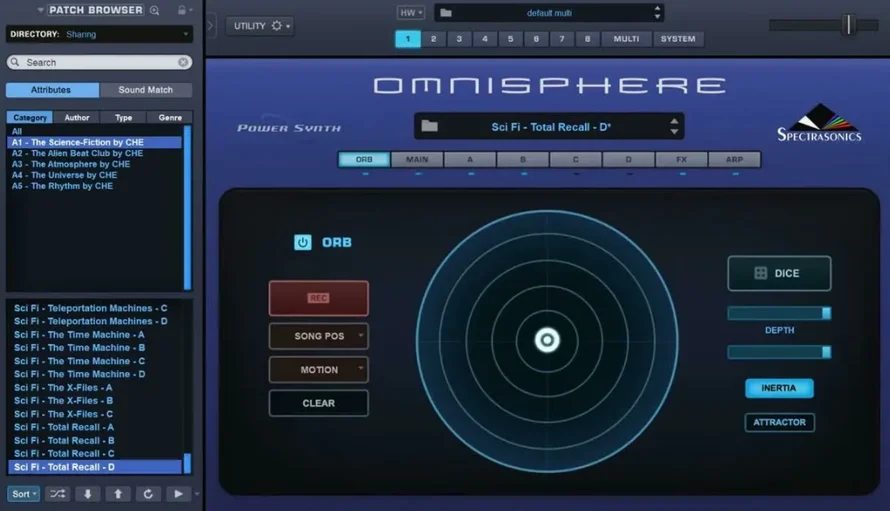Click the patch browser Search field

(99, 62)
